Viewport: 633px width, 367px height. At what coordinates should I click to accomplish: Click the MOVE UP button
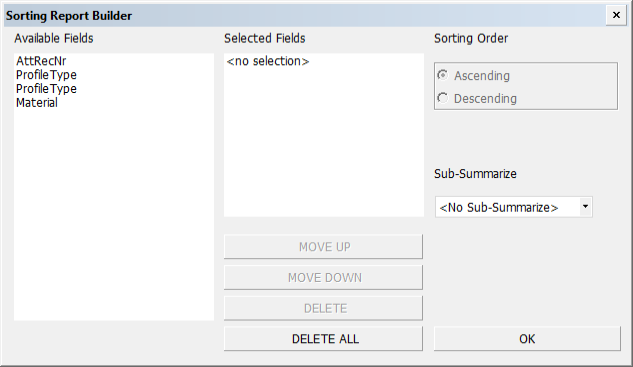(323, 246)
